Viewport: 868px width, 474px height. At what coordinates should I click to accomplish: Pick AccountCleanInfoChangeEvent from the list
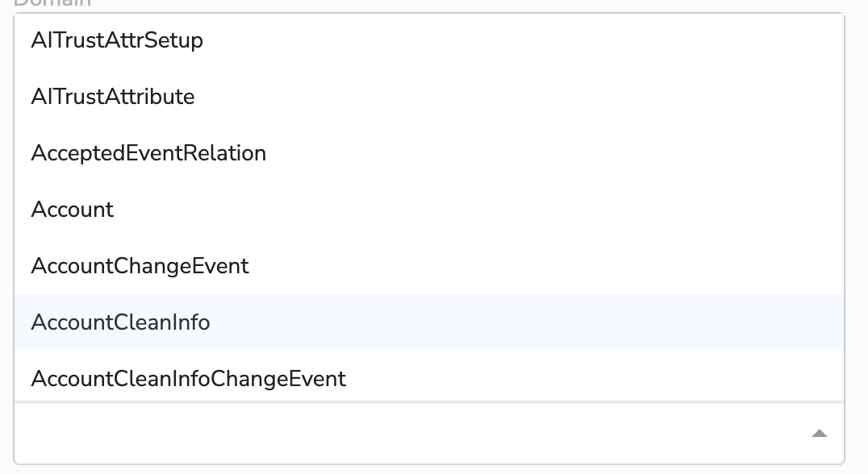click(188, 378)
